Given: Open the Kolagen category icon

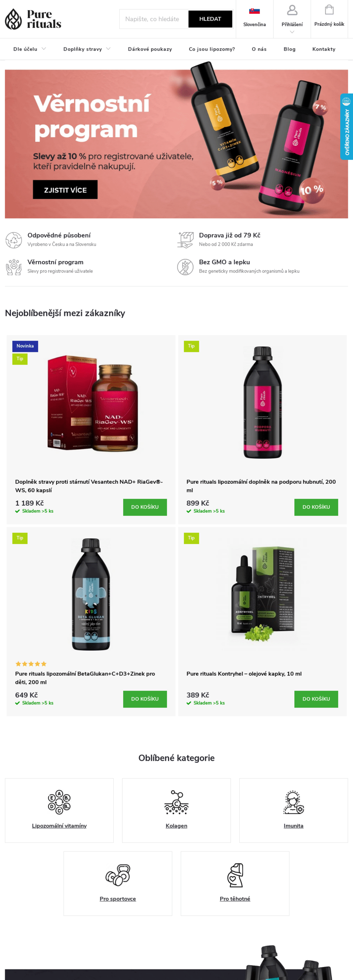Looking at the screenshot, I should (176, 802).
